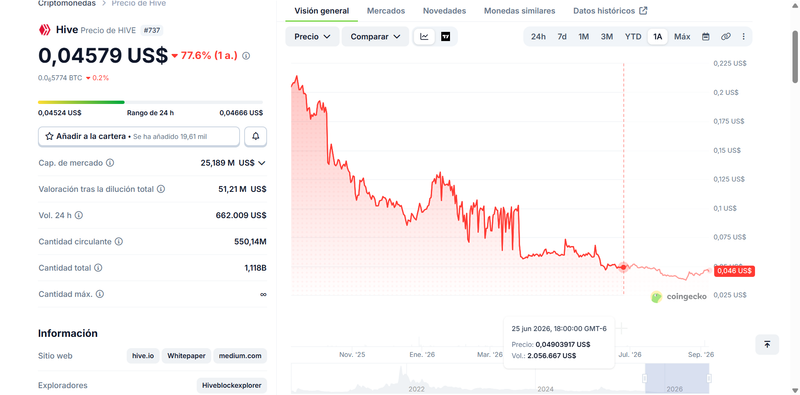
Task: Open chart more options menu
Action: (743, 37)
